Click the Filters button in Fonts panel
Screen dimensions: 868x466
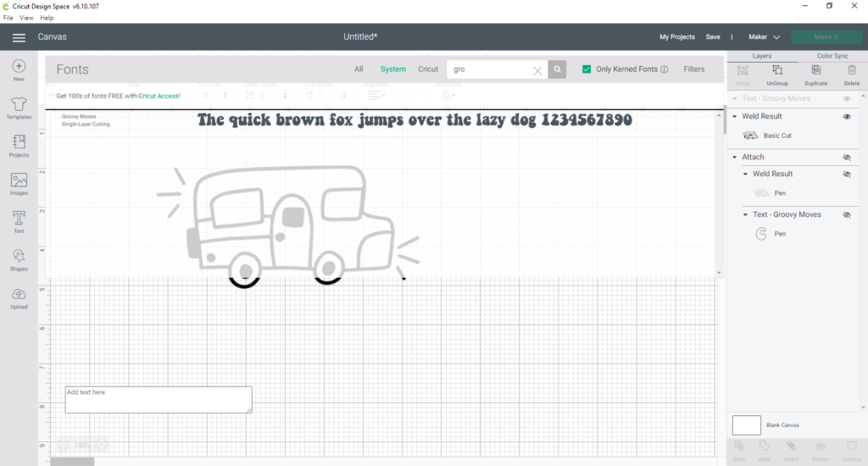tap(693, 69)
